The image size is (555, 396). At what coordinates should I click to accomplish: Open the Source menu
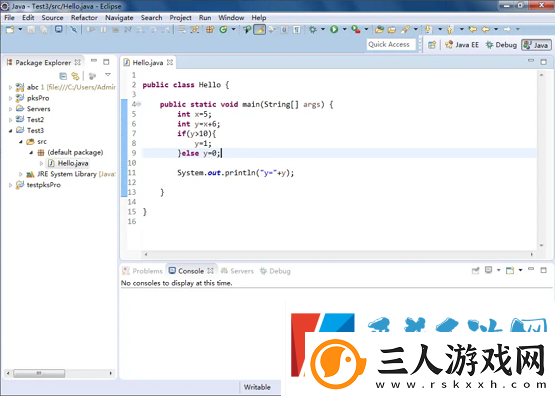tap(52, 18)
